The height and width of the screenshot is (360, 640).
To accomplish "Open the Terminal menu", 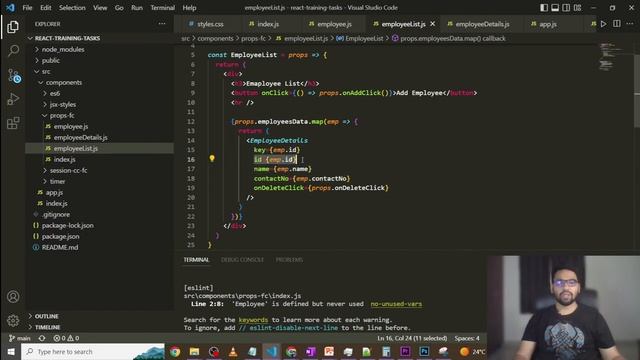I will point(162,8).
